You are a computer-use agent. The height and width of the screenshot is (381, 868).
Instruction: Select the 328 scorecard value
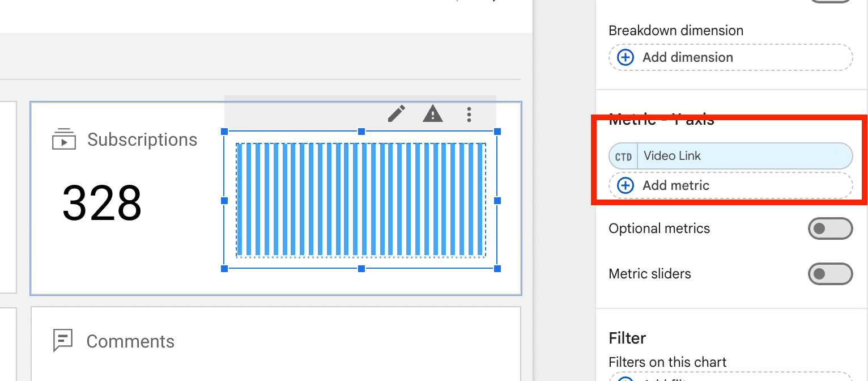tap(102, 203)
